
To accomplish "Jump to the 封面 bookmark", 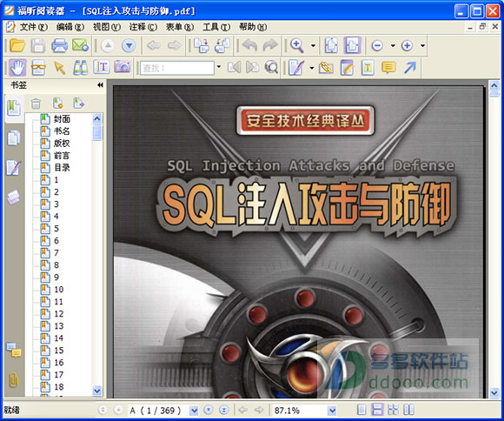I will [62, 119].
